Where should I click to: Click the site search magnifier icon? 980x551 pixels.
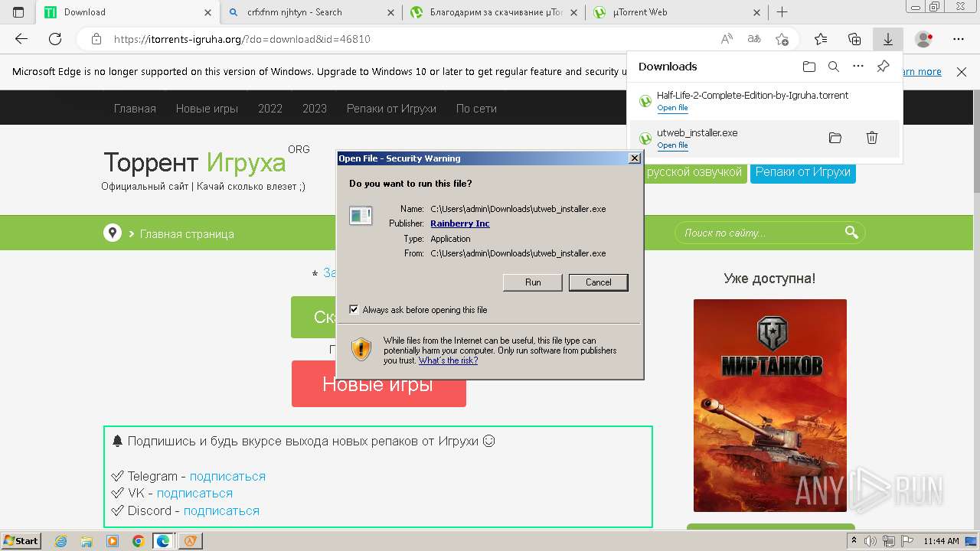[851, 232]
